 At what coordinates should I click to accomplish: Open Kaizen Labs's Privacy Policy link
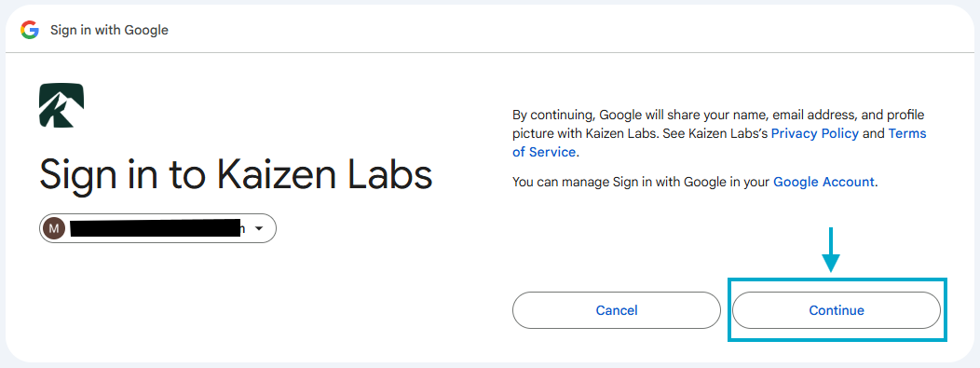pyautogui.click(x=815, y=133)
